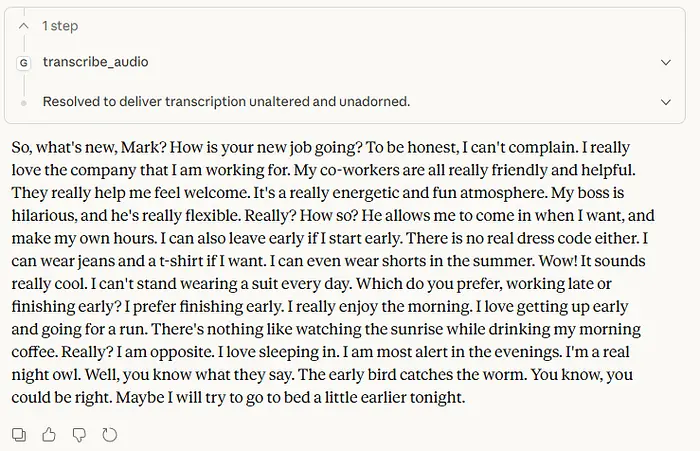Open the transcribe_audio tool call label
700x451 pixels.
tap(95, 62)
